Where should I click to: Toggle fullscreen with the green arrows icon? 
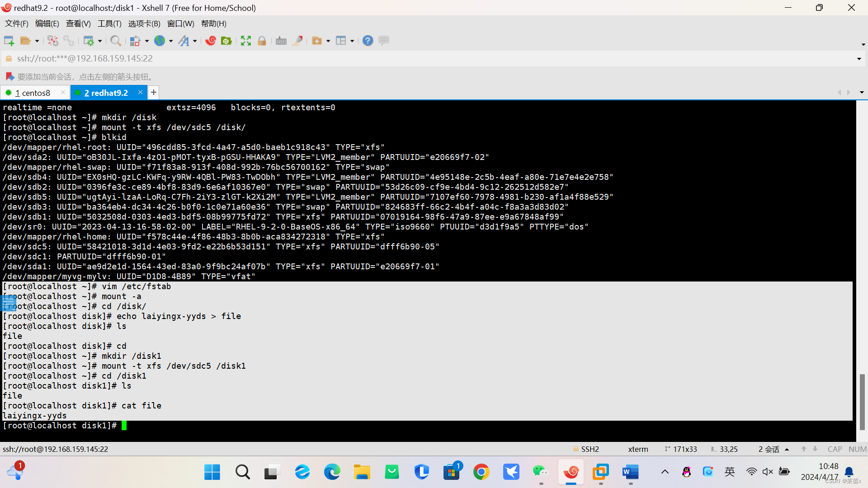point(245,41)
